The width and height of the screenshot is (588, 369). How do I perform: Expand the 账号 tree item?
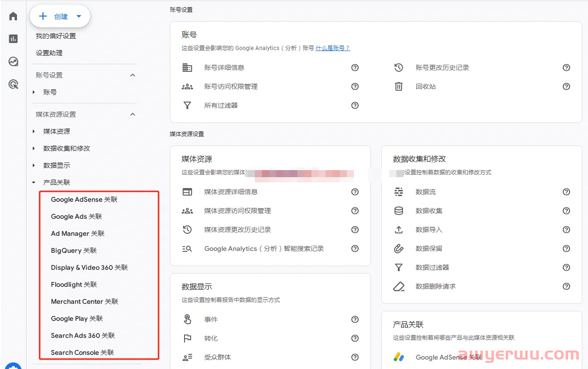pos(34,92)
